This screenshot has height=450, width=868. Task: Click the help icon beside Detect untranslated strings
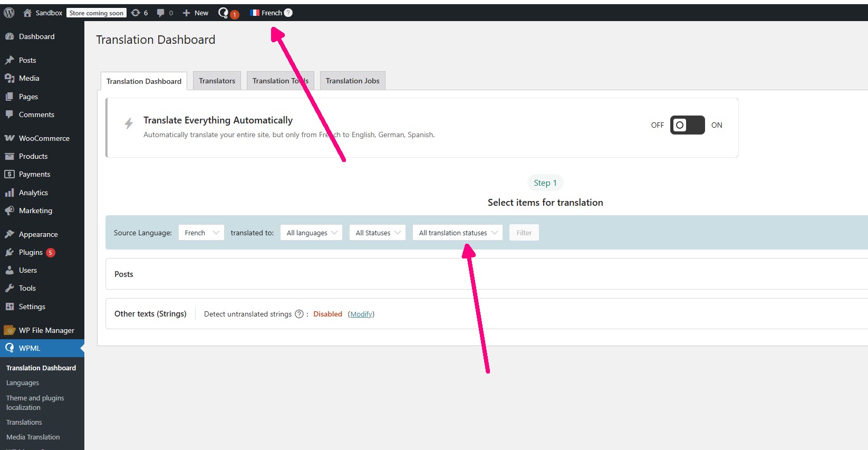[x=299, y=314]
